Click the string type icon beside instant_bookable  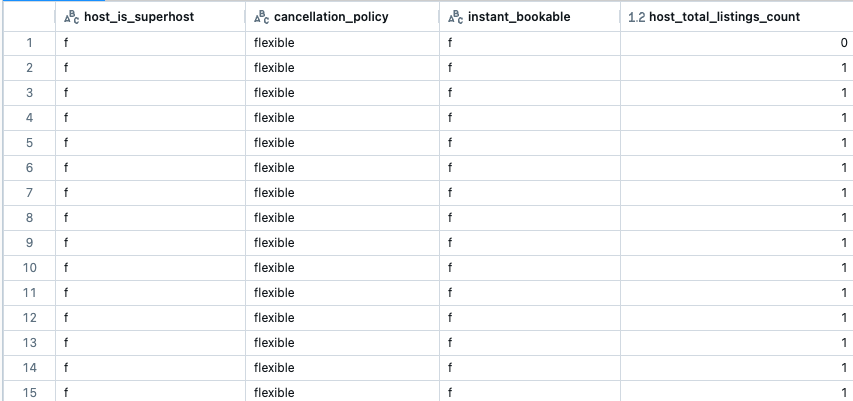point(456,18)
